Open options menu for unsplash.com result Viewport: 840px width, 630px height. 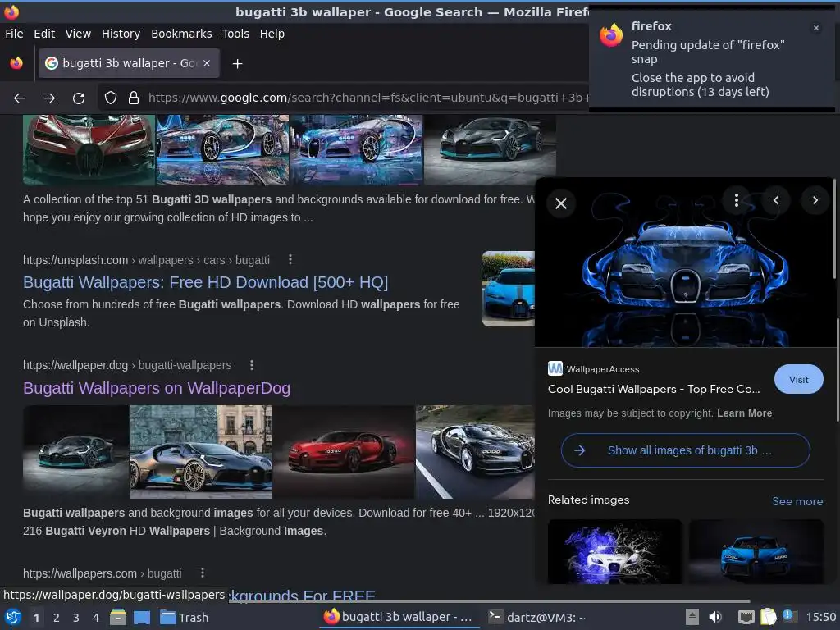pyautogui.click(x=290, y=260)
